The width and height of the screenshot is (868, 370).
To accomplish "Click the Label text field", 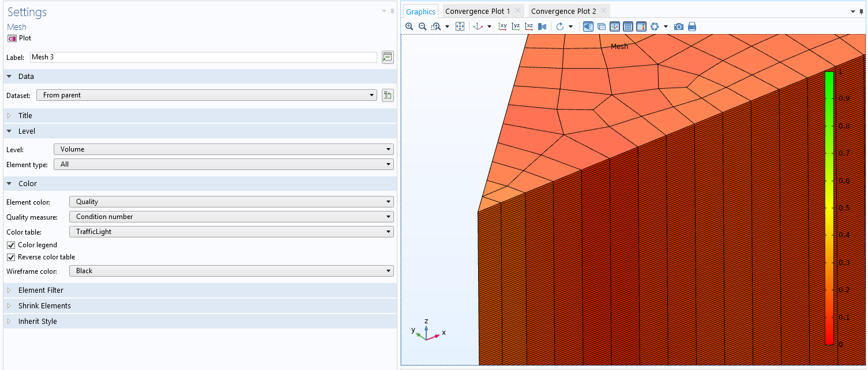I will [203, 57].
